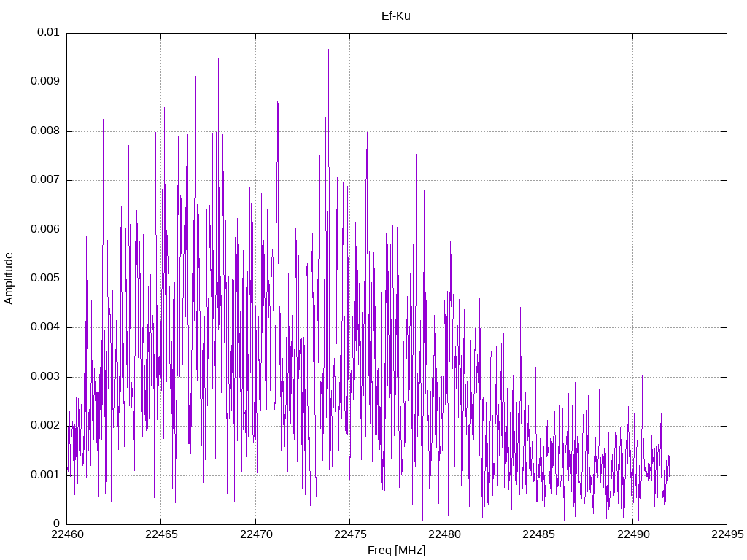Click y-axis tick label 0.01
This screenshot has width=747, height=560.
click(x=48, y=32)
